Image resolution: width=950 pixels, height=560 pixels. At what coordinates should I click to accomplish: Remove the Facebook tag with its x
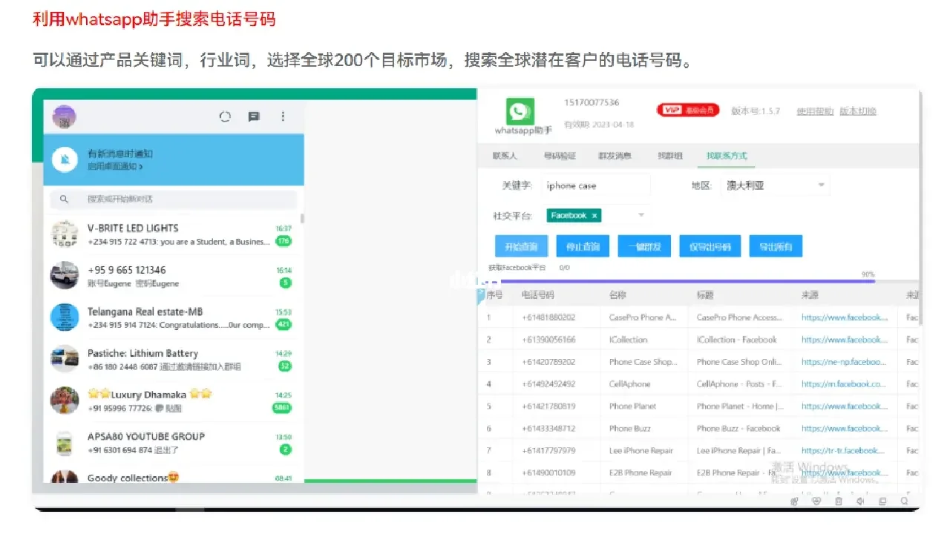click(594, 215)
